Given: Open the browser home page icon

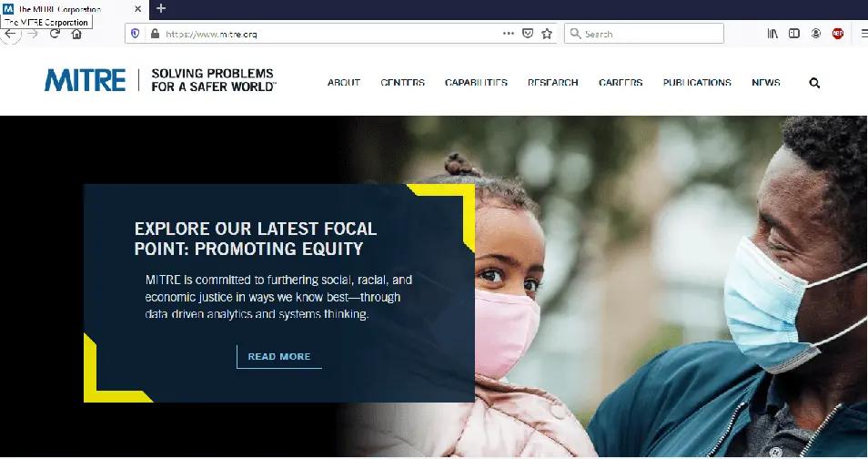Looking at the screenshot, I should (76, 34).
